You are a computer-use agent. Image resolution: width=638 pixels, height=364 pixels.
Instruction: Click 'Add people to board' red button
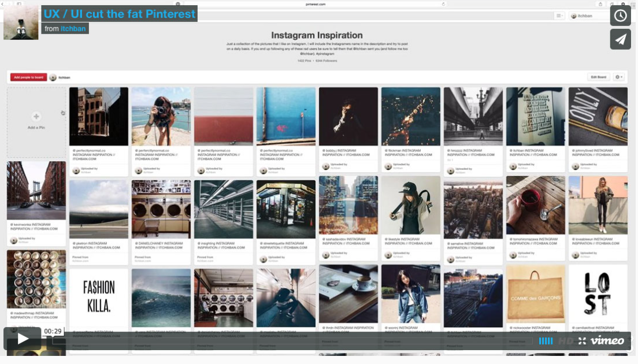28,77
